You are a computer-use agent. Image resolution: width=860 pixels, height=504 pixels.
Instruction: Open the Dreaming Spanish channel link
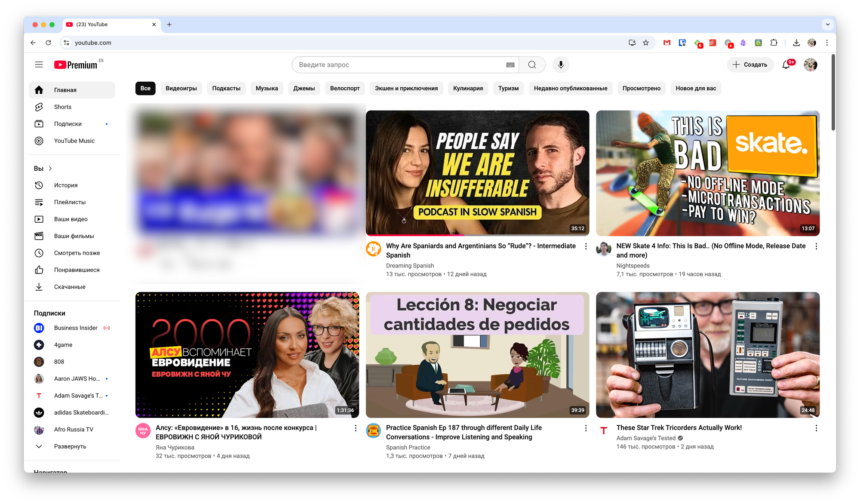click(410, 265)
